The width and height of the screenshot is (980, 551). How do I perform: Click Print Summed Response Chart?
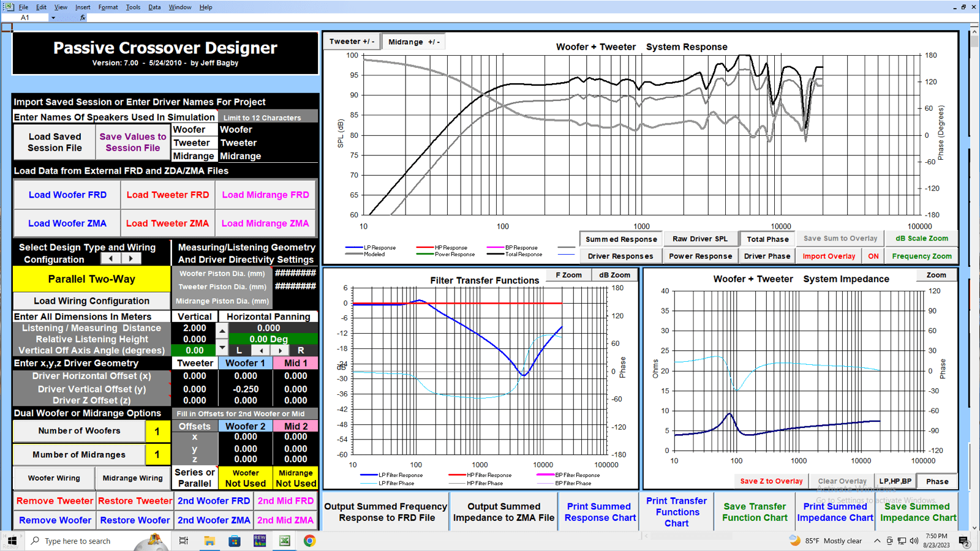pos(599,512)
